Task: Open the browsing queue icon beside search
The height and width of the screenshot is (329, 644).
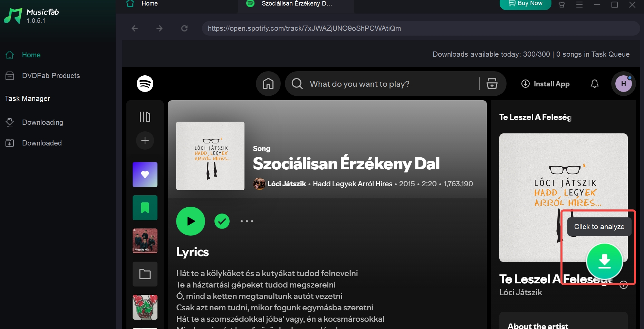Action: coord(492,84)
